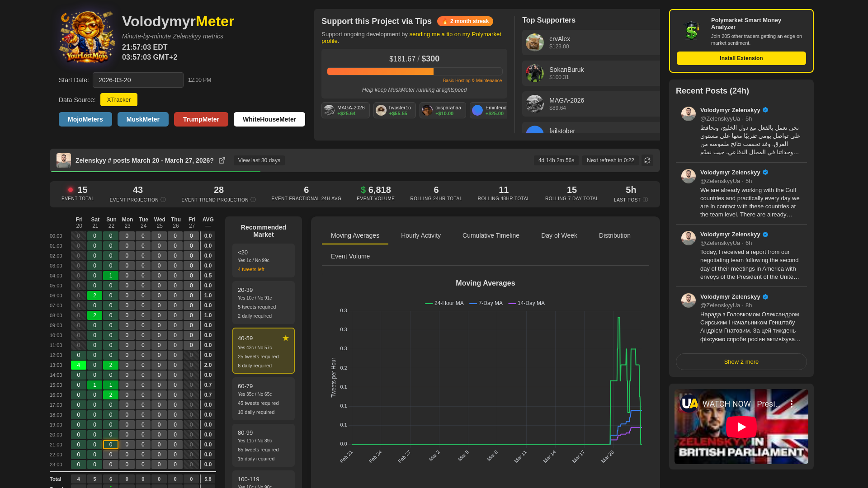Open the Day of Week tab

tap(559, 235)
